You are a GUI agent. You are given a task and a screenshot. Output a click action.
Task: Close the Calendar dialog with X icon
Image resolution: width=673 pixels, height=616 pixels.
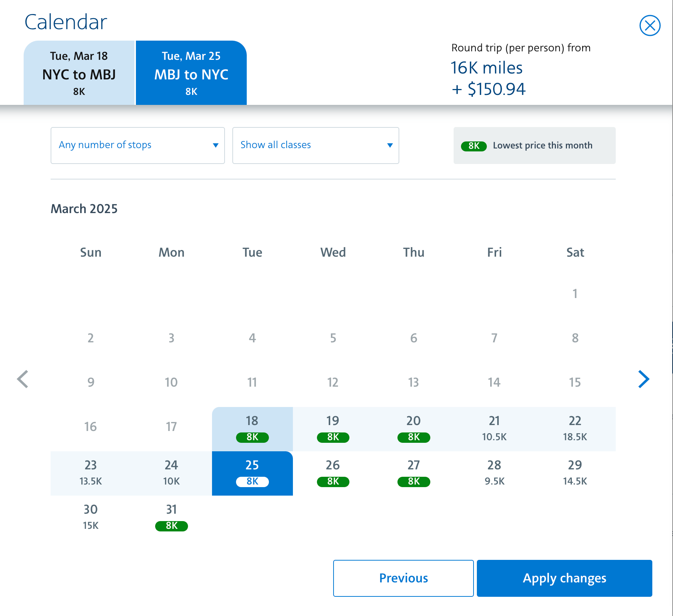coord(650,25)
